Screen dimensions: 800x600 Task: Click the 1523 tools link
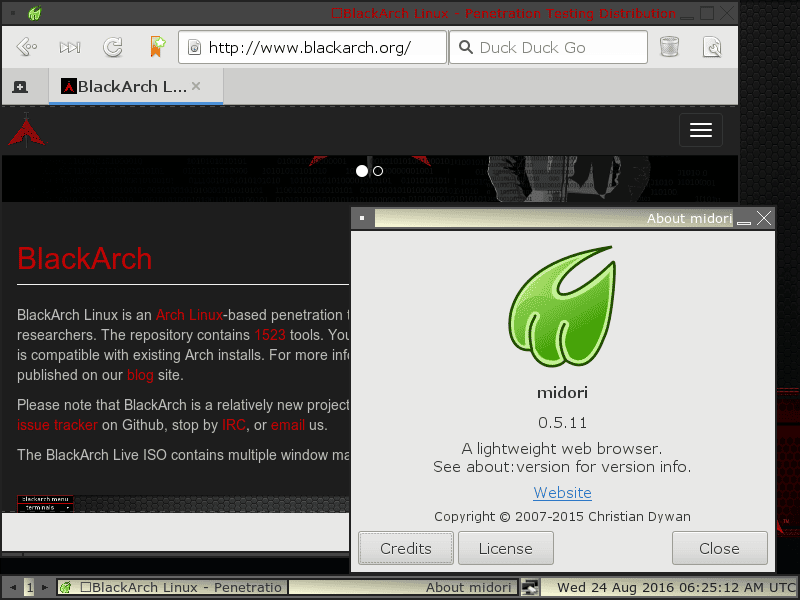[270, 335]
